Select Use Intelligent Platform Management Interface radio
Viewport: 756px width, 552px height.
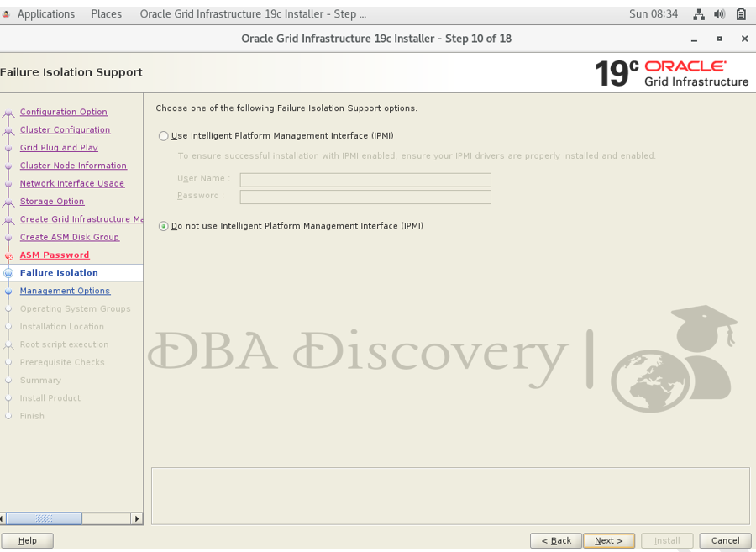(164, 136)
